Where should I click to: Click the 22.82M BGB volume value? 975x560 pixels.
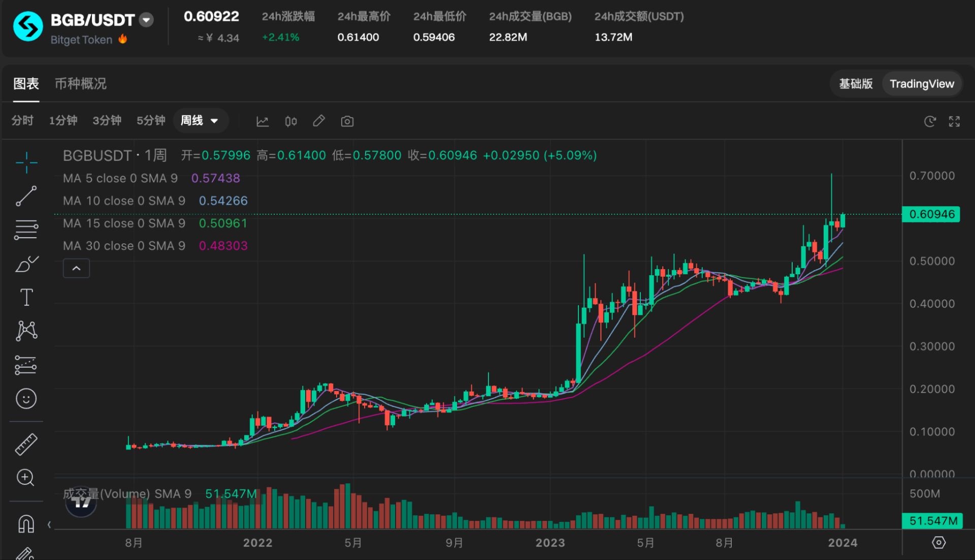508,37
